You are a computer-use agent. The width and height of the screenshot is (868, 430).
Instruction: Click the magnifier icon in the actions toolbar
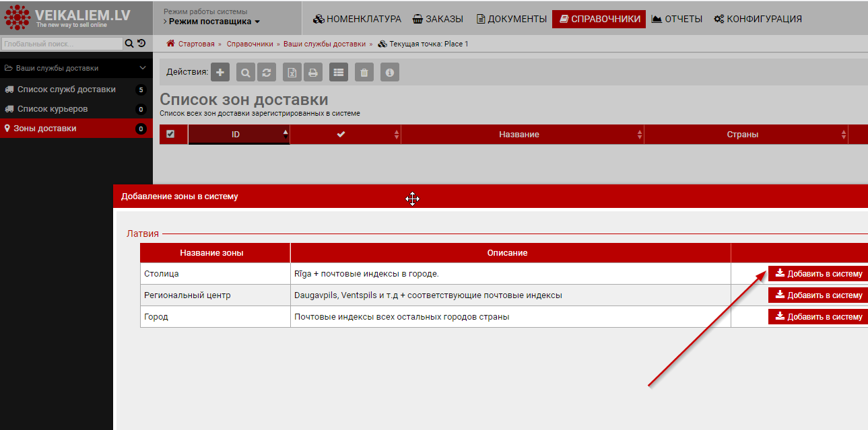pyautogui.click(x=246, y=73)
